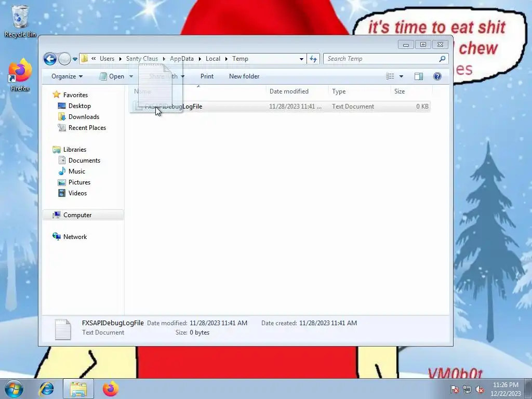Screen dimensions: 532x399
Task: Select the FXSAPIDebugLogFile file row
Action: pyautogui.click(x=280, y=107)
